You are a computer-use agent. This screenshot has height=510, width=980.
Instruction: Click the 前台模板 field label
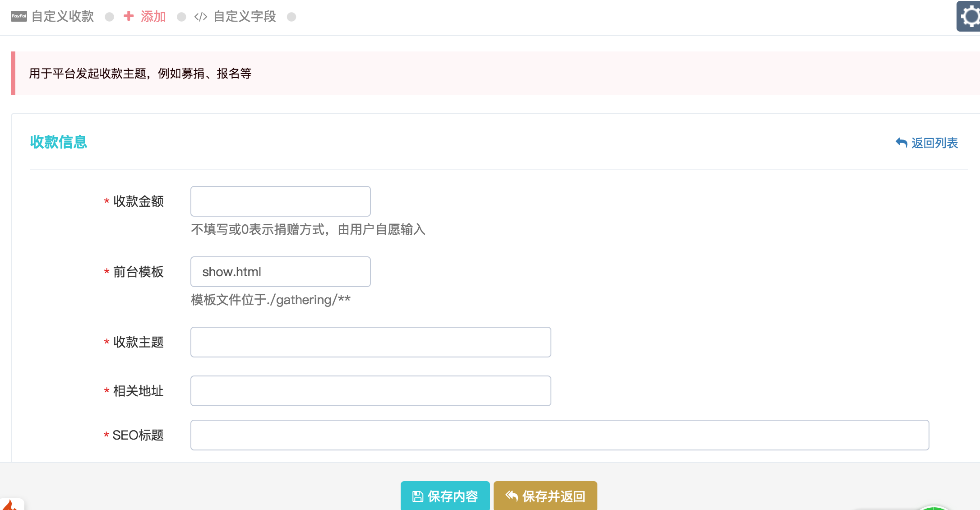click(x=139, y=272)
